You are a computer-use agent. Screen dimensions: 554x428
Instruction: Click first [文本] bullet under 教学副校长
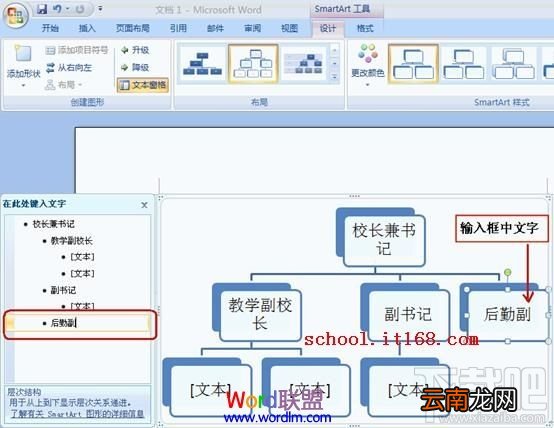point(82,257)
